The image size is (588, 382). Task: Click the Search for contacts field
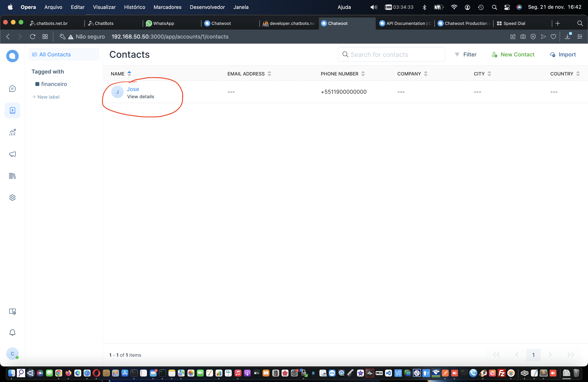click(391, 55)
